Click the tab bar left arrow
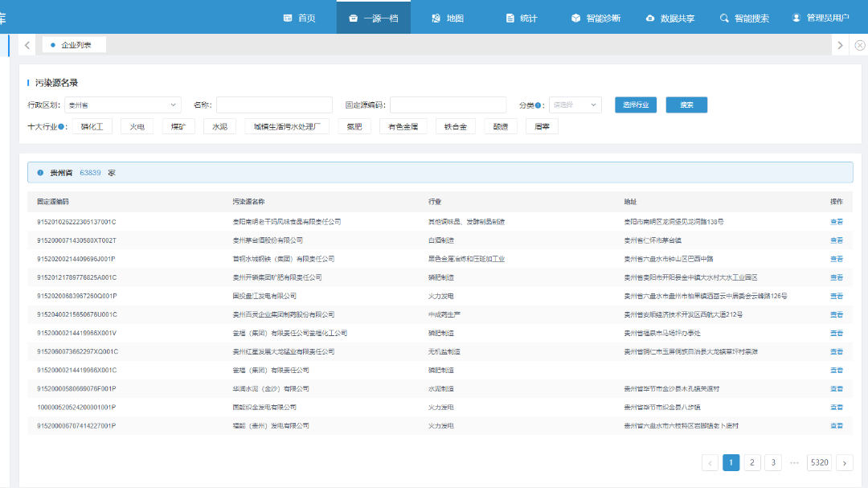Viewport: 868px width, 488px height. click(27, 45)
